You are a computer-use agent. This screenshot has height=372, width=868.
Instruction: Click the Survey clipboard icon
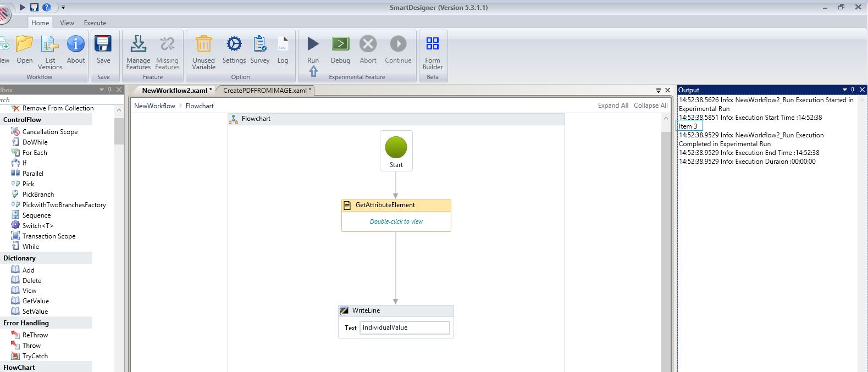pos(259,45)
